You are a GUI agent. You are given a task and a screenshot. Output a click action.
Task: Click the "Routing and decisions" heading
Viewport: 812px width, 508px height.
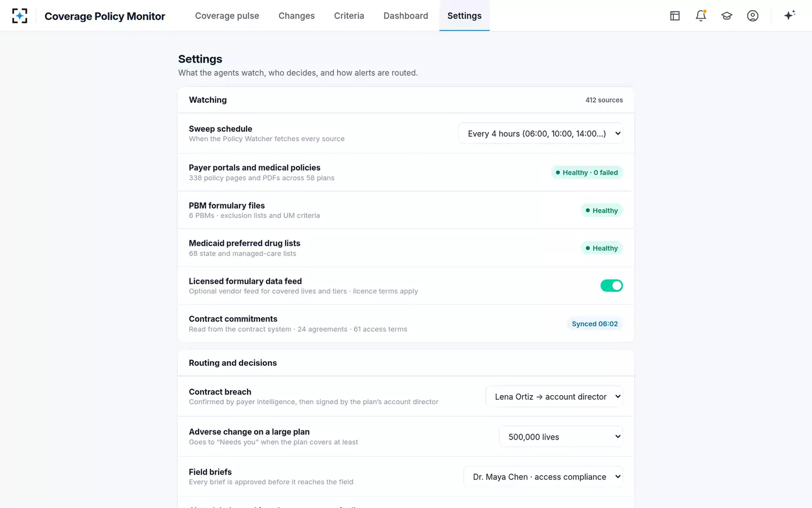(x=233, y=363)
